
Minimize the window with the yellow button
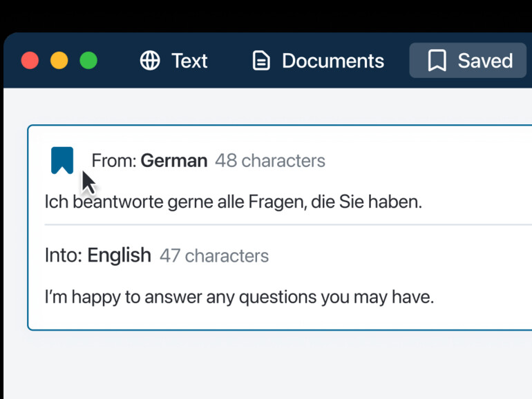click(x=59, y=61)
